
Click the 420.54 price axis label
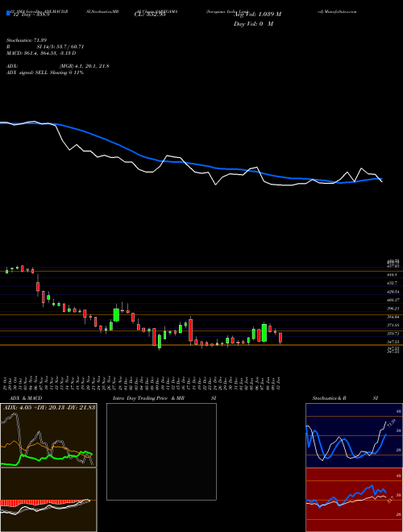pyautogui.click(x=393, y=292)
